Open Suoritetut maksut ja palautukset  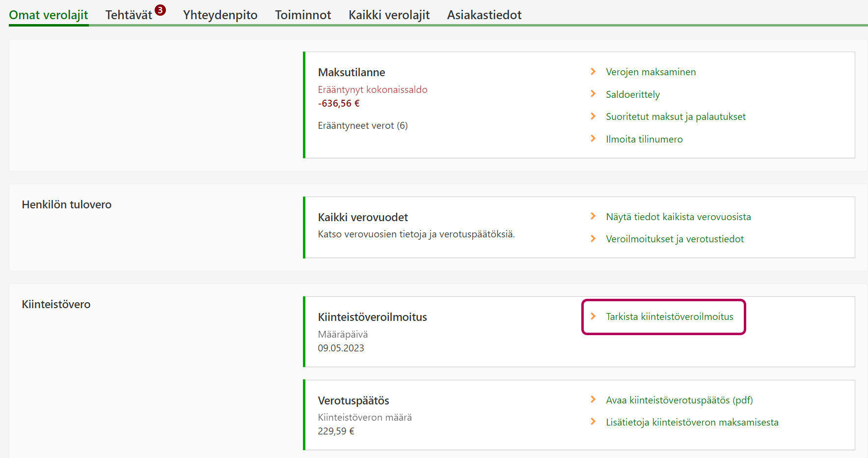coord(676,117)
